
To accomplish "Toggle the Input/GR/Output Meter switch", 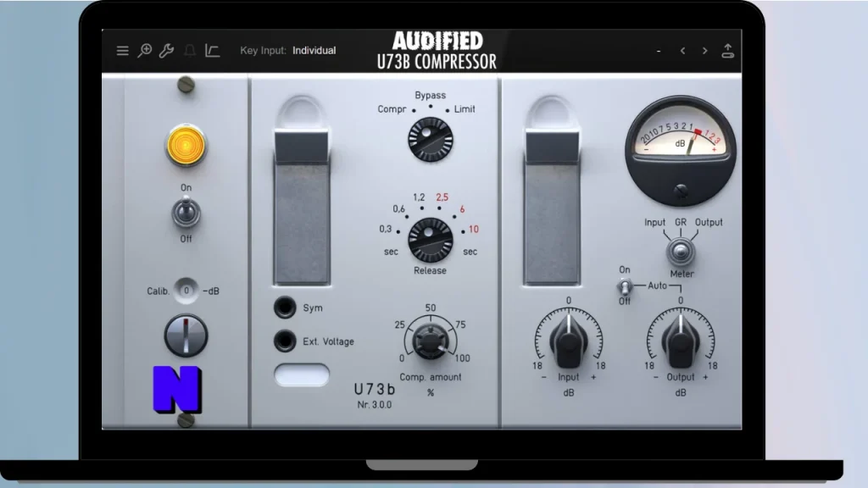I will point(681,252).
